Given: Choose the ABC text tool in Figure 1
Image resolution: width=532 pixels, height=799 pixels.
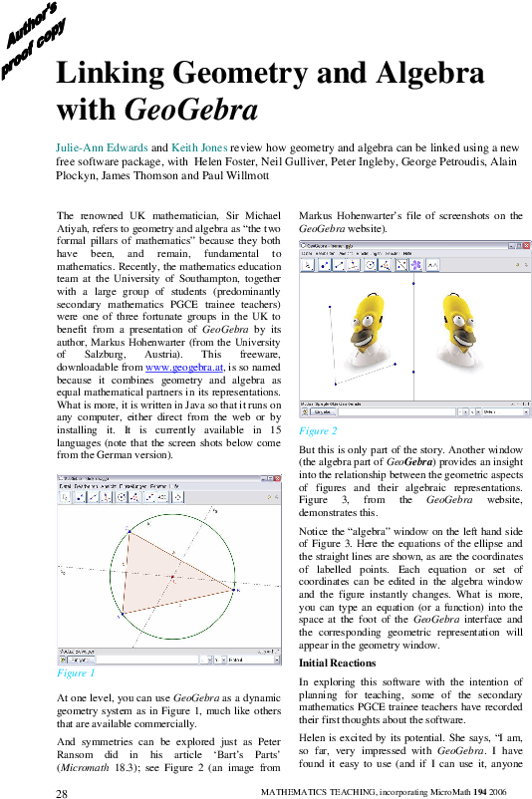Looking at the screenshot, I should click(163, 497).
